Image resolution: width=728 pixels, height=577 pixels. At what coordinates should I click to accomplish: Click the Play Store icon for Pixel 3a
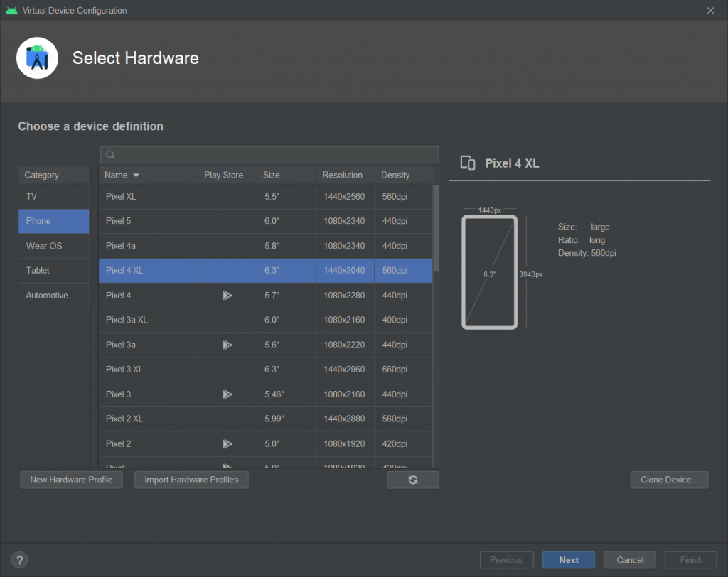227,345
